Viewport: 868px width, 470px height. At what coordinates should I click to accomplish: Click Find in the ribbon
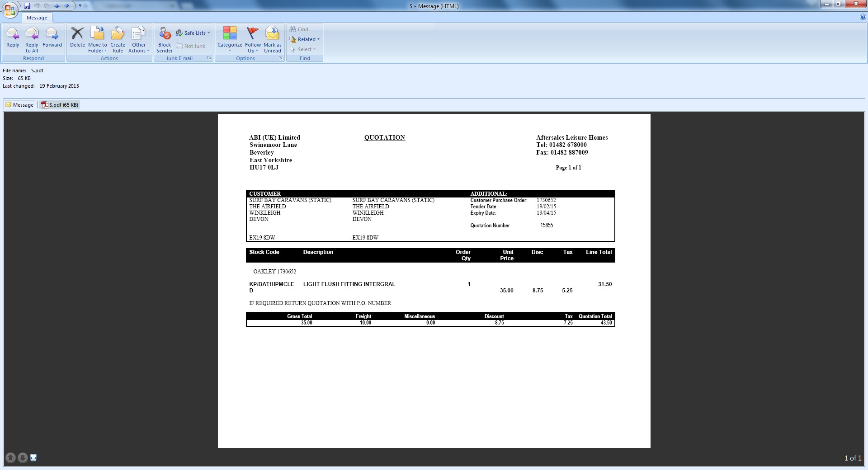[299, 29]
